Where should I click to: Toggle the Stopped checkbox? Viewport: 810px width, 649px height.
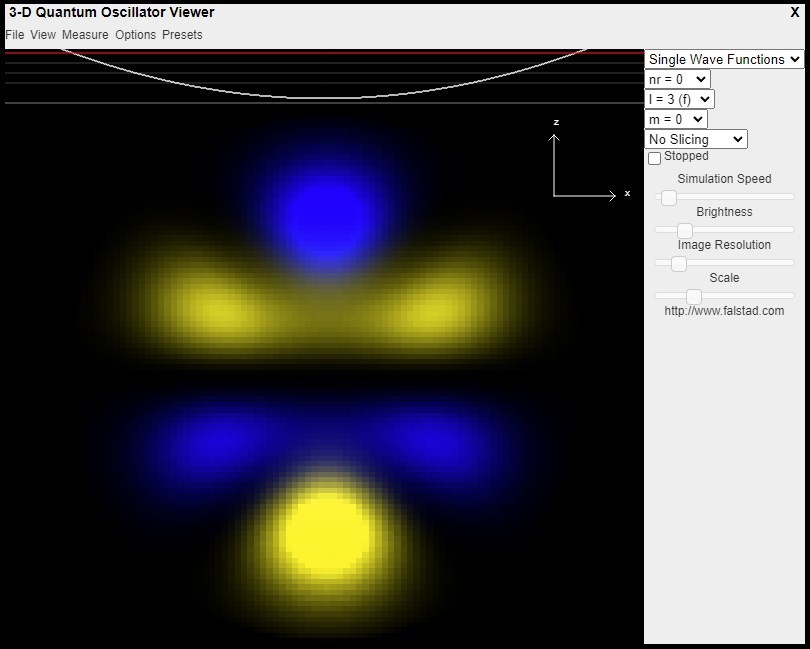(x=655, y=158)
